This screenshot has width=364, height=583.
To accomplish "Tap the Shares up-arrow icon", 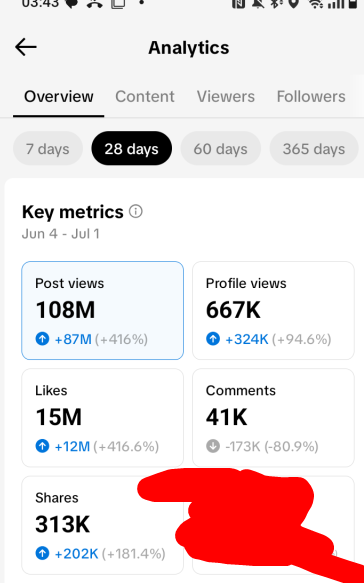I will (42, 554).
